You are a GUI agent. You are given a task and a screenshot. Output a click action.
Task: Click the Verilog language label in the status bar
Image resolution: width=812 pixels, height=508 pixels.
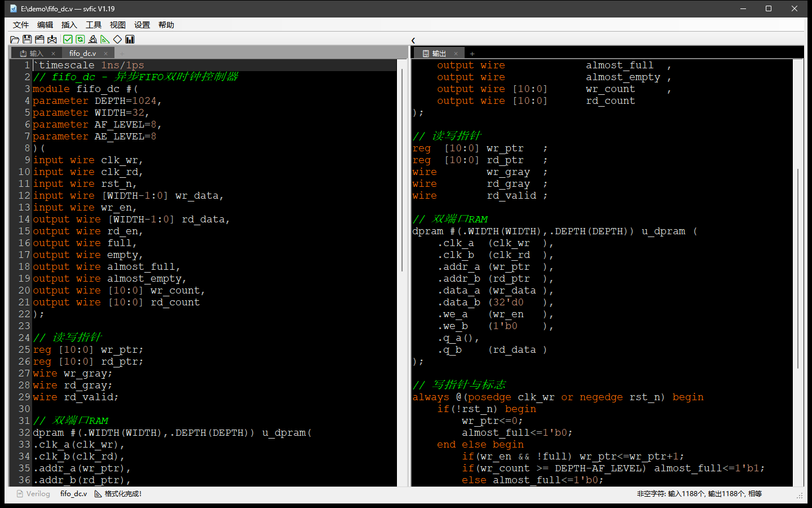[x=38, y=494]
